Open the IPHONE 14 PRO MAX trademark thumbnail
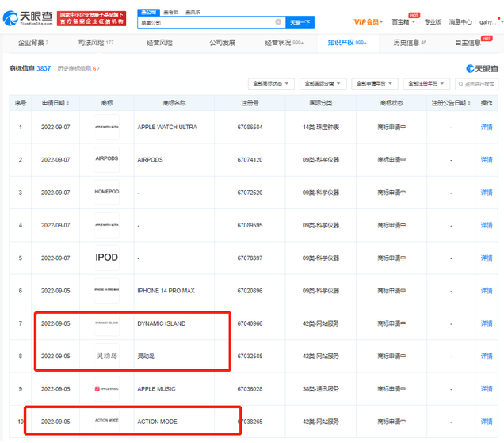Viewport: 504px width, 443px height. tap(107, 291)
